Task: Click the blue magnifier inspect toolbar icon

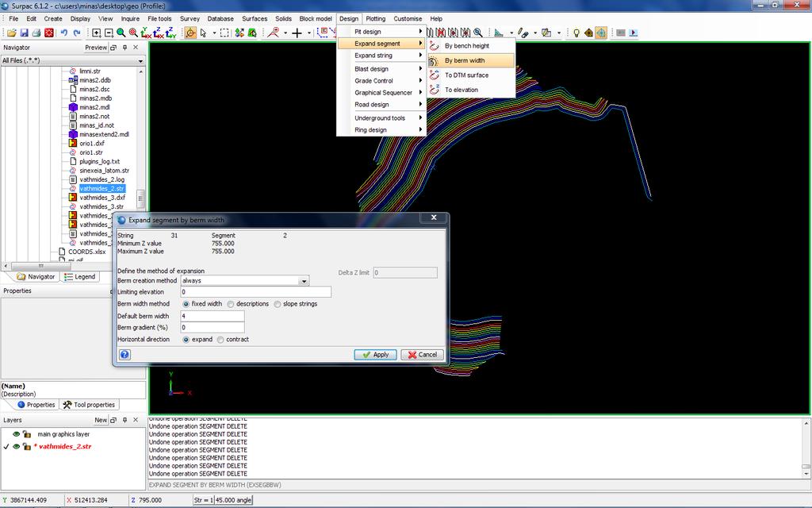Action: [478, 33]
